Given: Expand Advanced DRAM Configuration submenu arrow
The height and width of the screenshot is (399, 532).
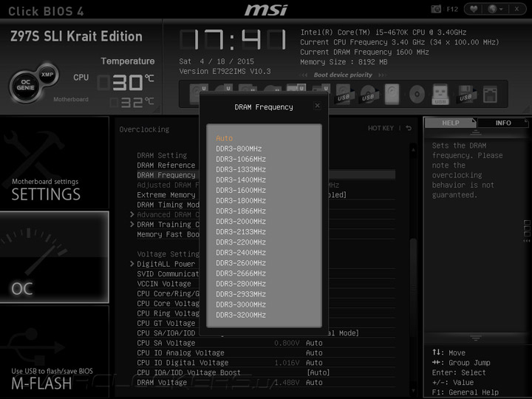Looking at the screenshot, I should 132,214.
